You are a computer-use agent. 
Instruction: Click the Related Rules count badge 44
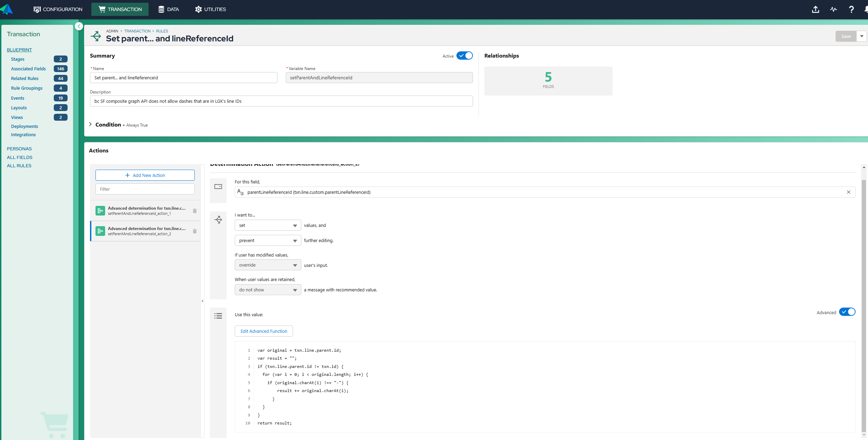[61, 79]
